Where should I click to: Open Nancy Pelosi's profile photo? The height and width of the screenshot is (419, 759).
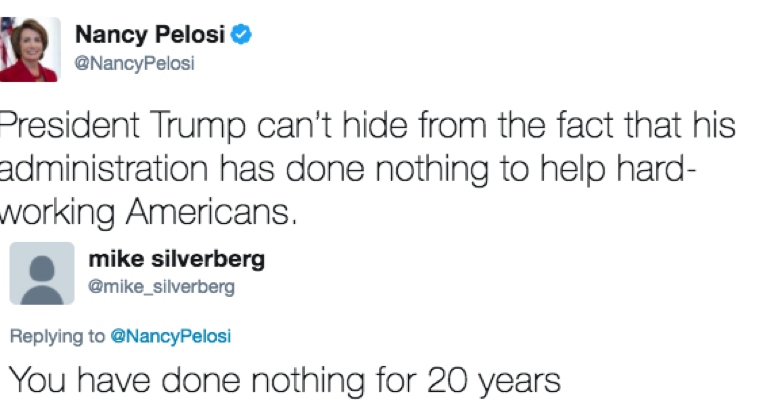pos(30,48)
